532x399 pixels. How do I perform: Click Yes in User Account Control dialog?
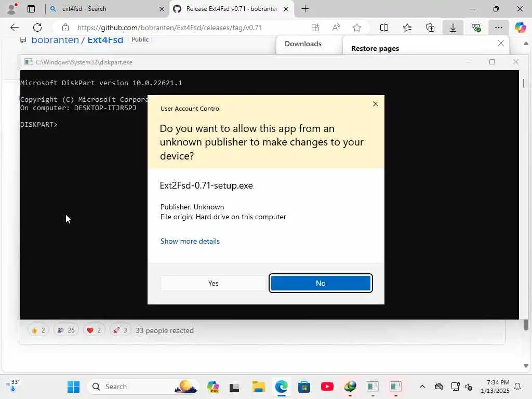[x=213, y=283]
